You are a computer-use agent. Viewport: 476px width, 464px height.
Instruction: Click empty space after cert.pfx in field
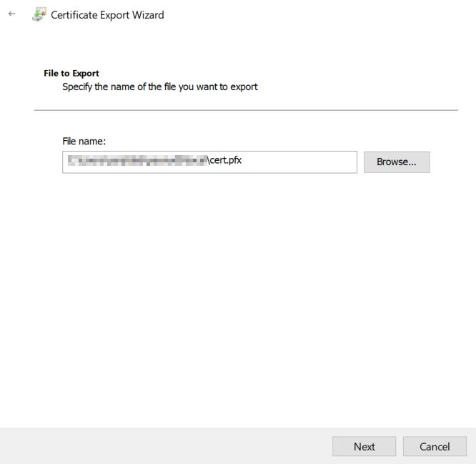[x=300, y=162]
